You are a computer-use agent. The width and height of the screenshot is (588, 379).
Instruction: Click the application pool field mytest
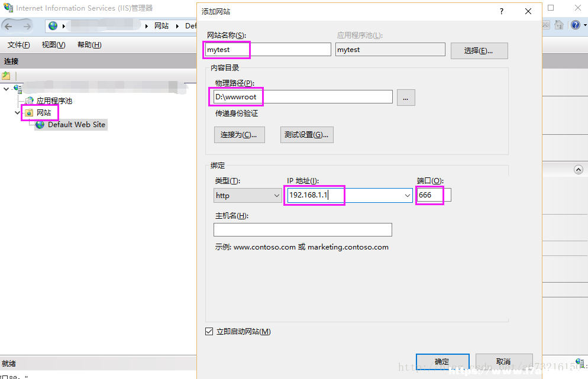coord(390,50)
